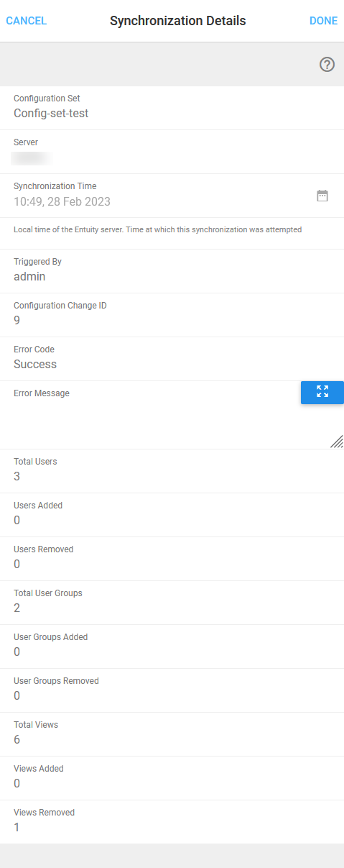Click the blurred Server field value

pos(31,157)
